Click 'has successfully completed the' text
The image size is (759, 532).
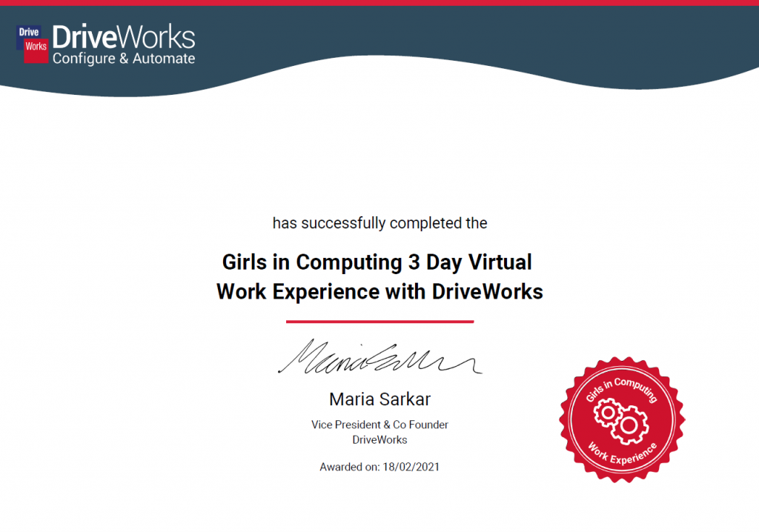coord(379,223)
